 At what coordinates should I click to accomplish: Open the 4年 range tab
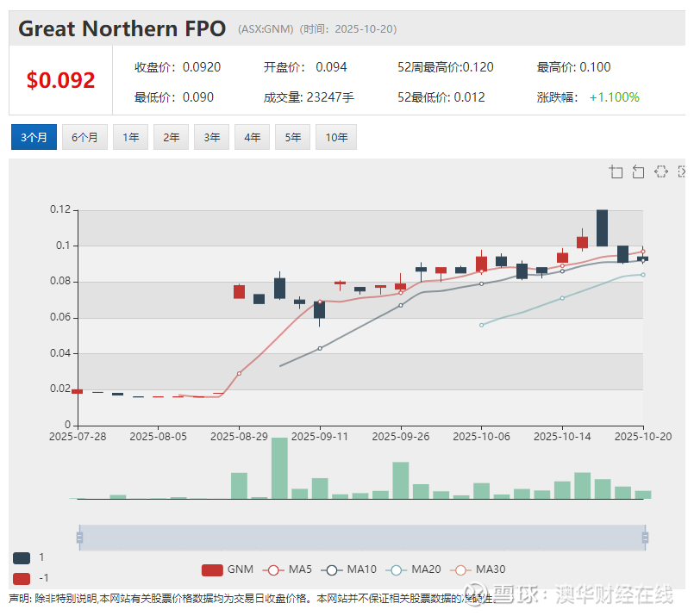click(253, 137)
